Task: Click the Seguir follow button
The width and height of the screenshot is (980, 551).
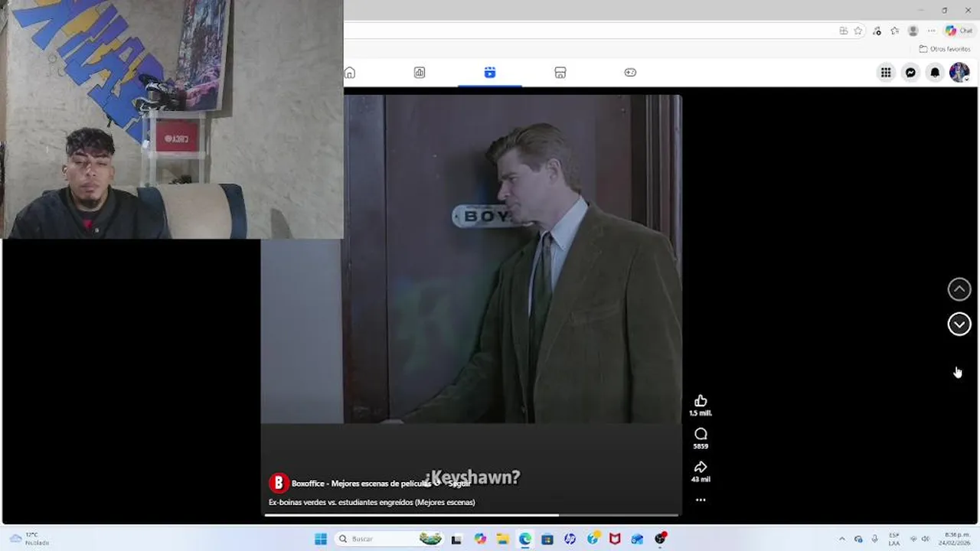Action: 459,484
